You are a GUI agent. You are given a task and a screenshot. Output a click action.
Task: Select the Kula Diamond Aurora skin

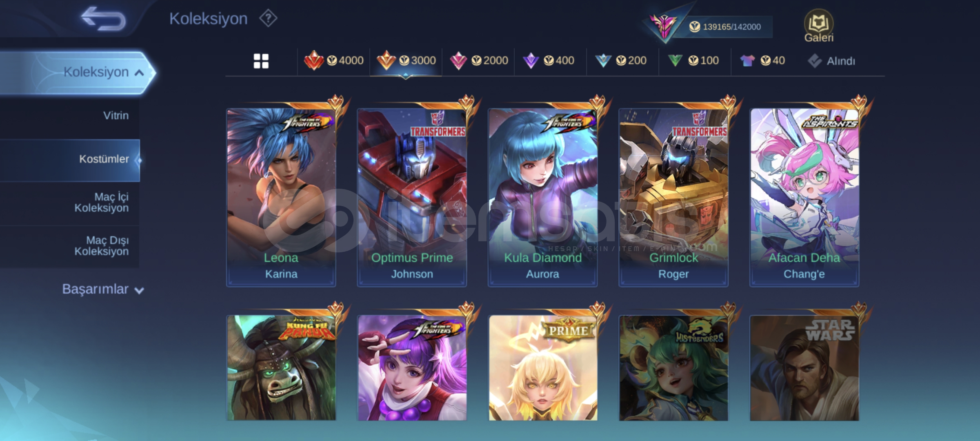542,197
